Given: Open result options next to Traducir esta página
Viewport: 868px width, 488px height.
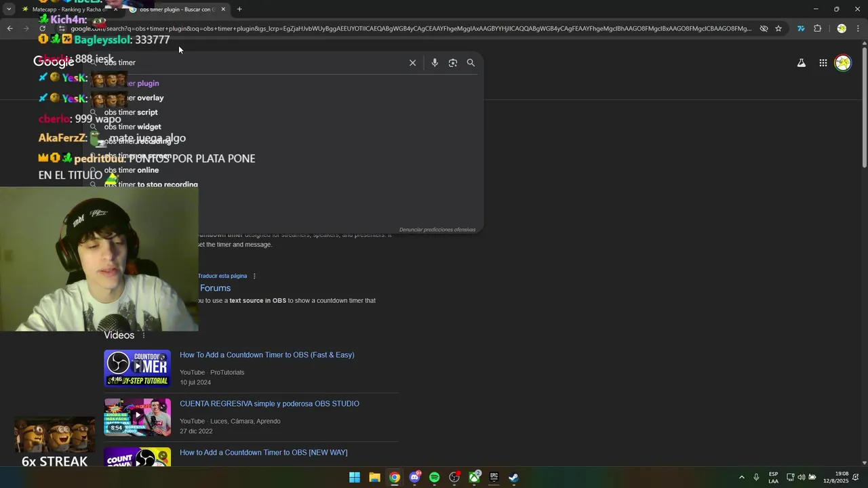Looking at the screenshot, I should [254, 276].
